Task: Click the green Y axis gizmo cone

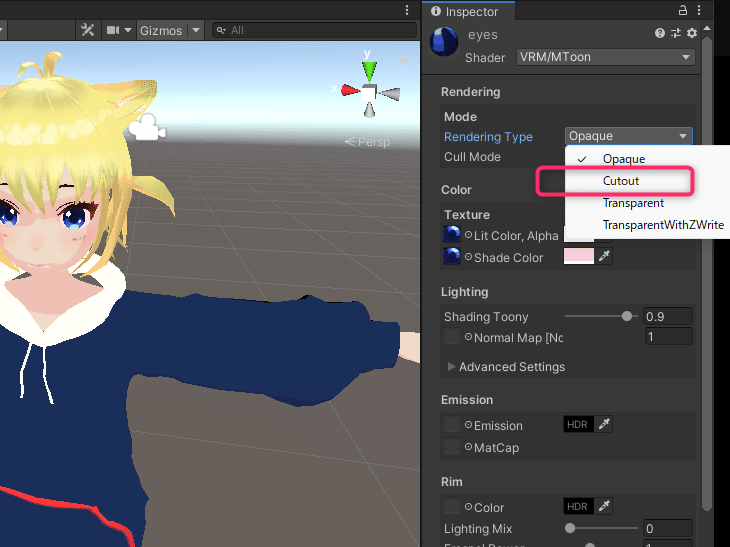Action: (x=369, y=72)
